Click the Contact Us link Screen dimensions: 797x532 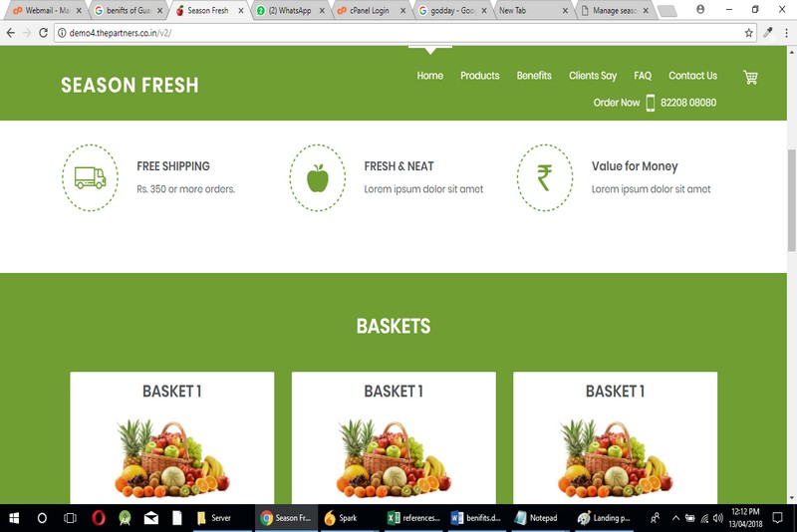tap(692, 76)
